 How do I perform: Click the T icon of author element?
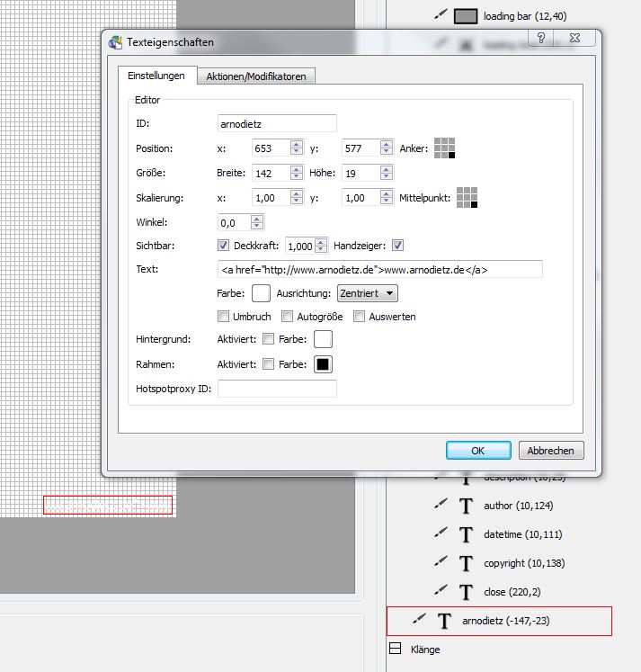point(466,506)
